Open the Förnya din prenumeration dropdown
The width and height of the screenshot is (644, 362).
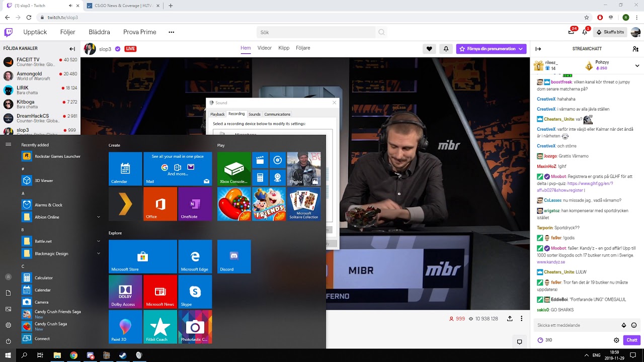(x=491, y=49)
